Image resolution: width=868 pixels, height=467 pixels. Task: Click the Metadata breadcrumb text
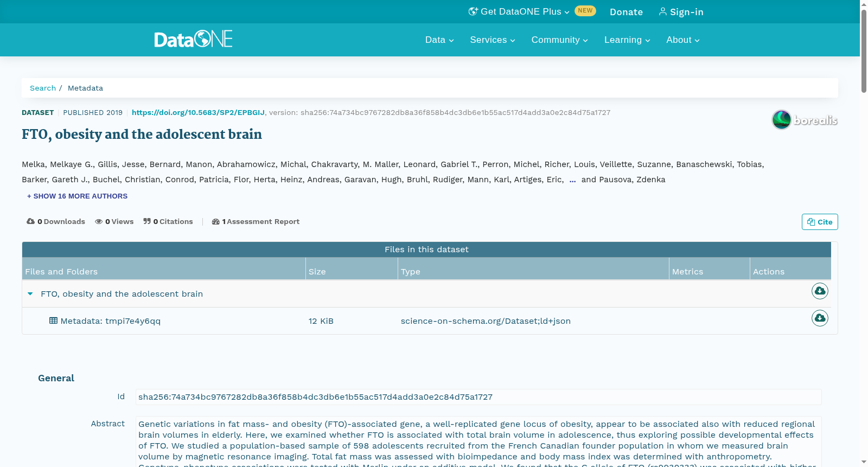coord(85,88)
